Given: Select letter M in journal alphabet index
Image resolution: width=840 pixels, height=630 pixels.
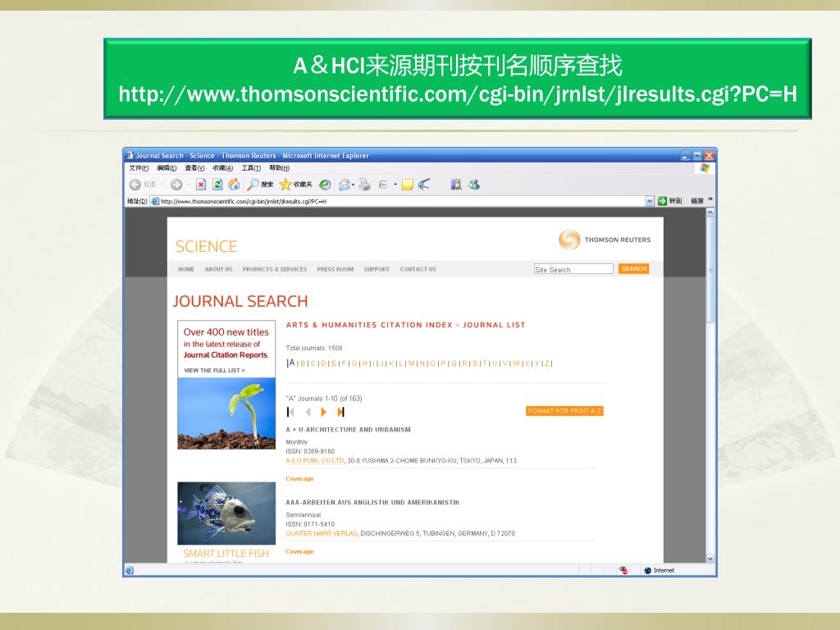Looking at the screenshot, I should (x=412, y=363).
